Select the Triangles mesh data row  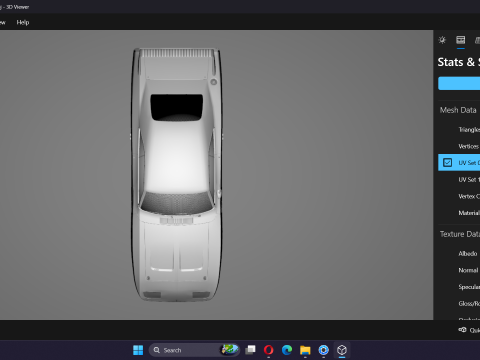pyautogui.click(x=459, y=129)
